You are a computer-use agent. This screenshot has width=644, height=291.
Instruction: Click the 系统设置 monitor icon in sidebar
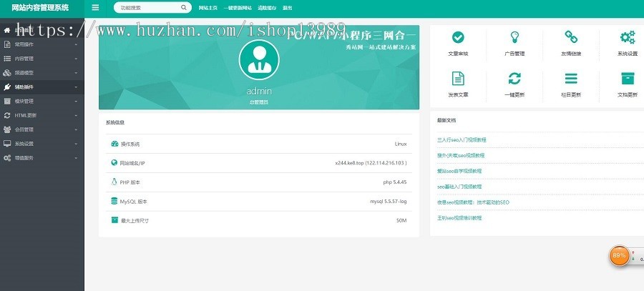click(7, 144)
